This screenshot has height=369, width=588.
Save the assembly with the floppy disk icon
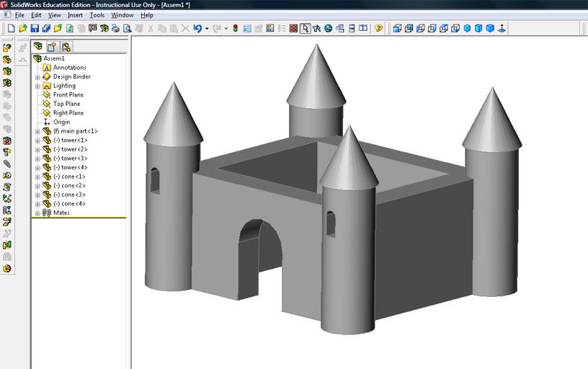(x=35, y=28)
